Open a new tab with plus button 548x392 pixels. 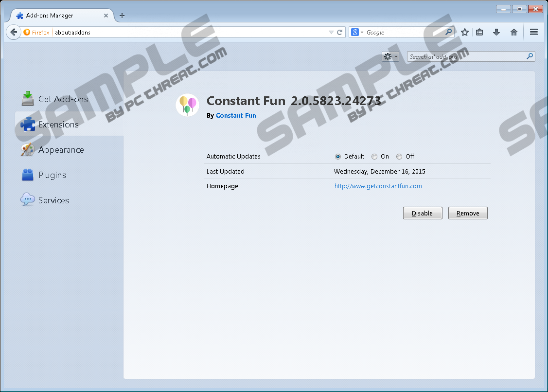tap(122, 16)
